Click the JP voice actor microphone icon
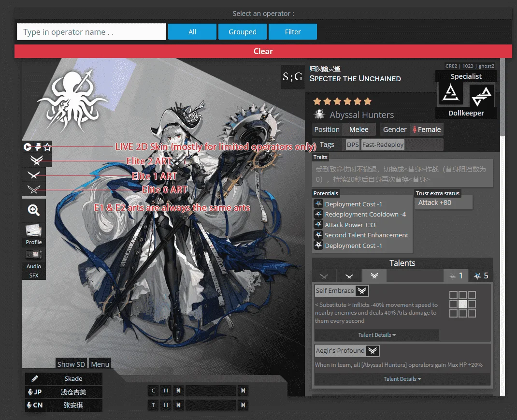This screenshot has height=420, width=517. [30, 392]
